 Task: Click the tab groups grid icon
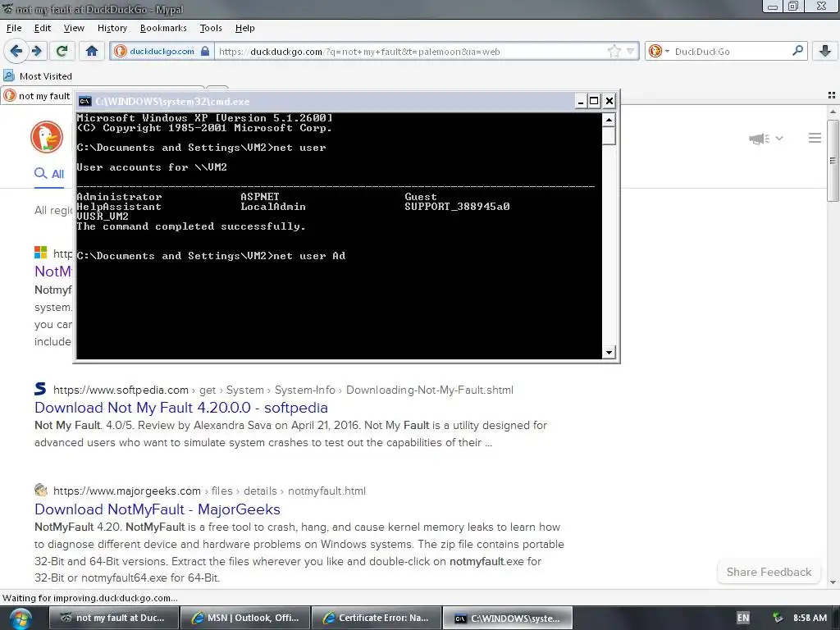(x=832, y=95)
